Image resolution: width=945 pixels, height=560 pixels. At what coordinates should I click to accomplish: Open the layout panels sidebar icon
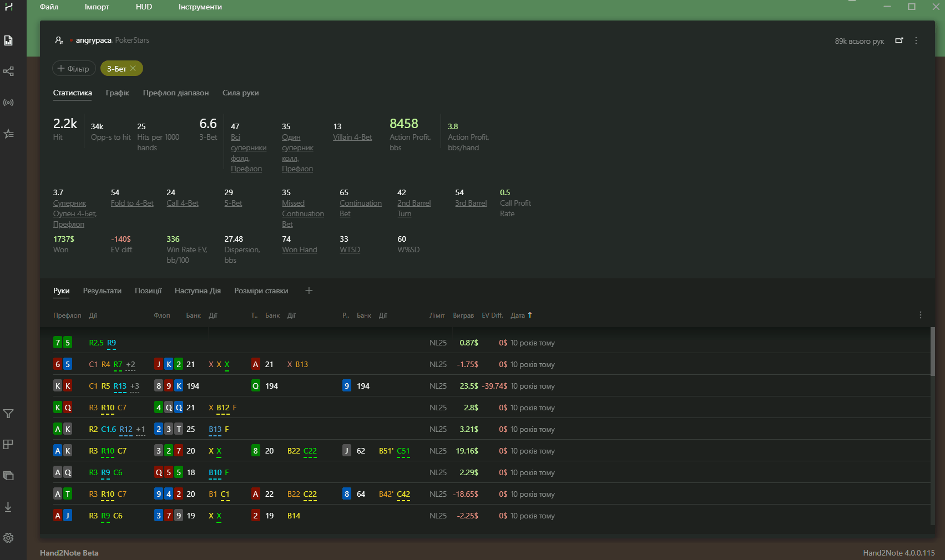coord(8,445)
